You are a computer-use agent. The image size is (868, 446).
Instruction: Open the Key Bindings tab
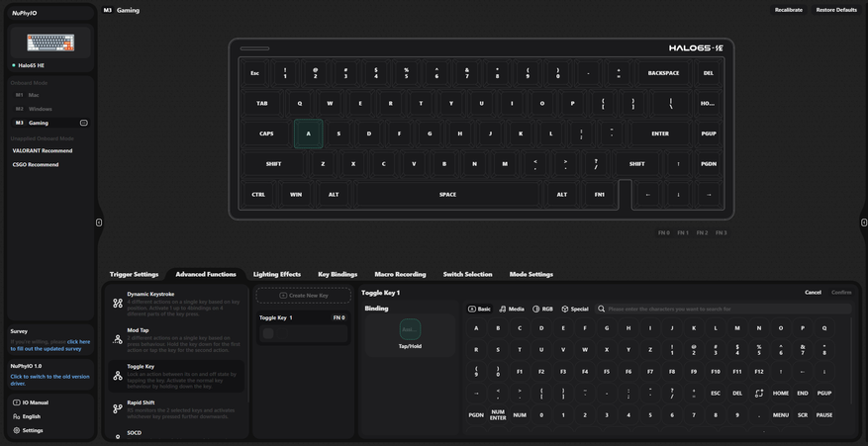(338, 274)
